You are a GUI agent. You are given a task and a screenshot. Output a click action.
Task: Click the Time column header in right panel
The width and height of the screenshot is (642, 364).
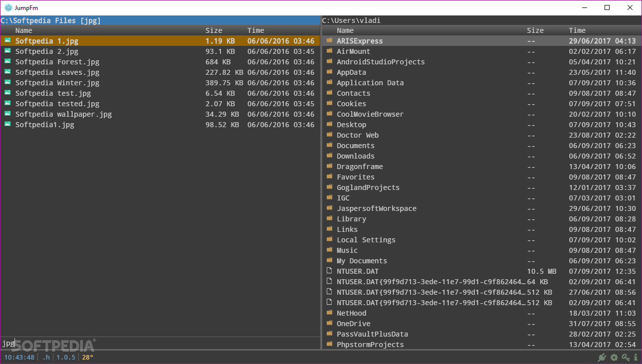pyautogui.click(x=577, y=30)
